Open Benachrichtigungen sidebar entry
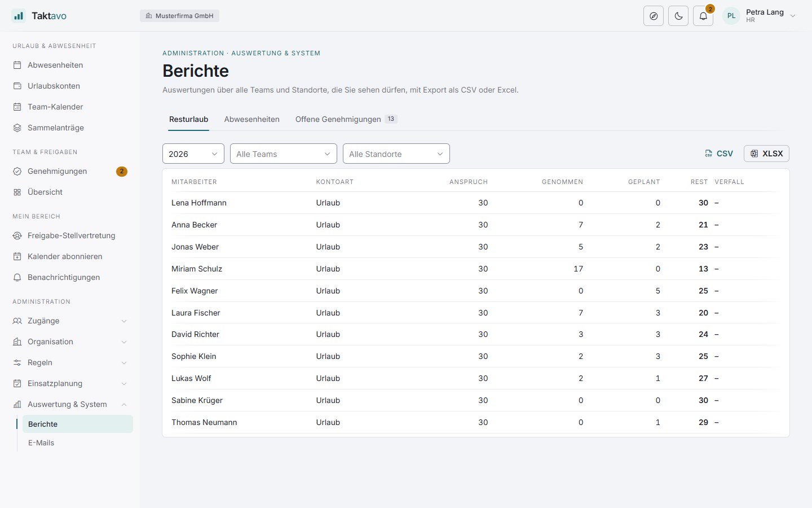 (70, 277)
